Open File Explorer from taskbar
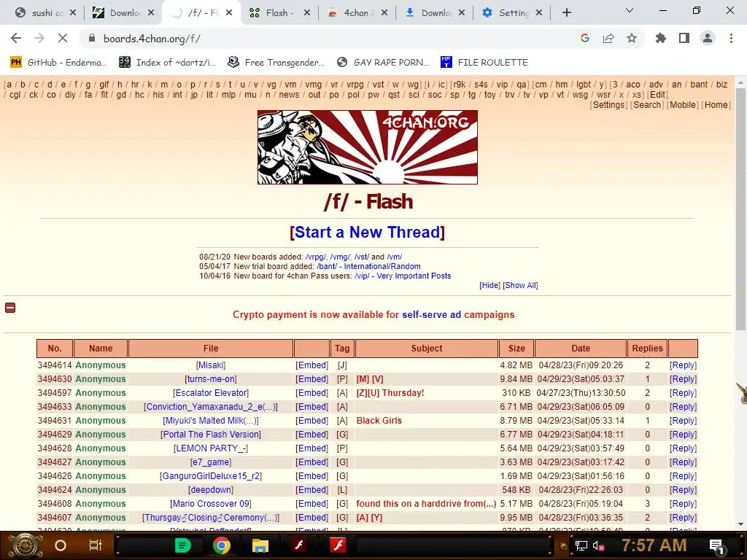 click(260, 545)
